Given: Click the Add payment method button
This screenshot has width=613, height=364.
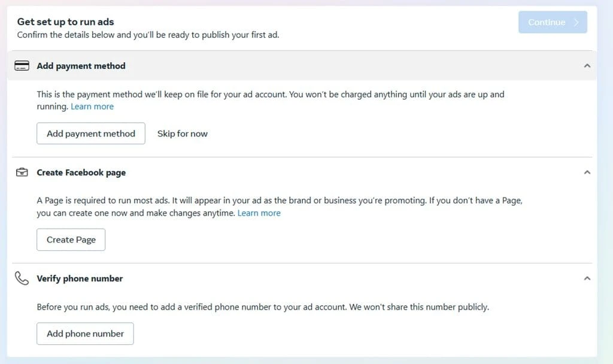Looking at the screenshot, I should [91, 134].
